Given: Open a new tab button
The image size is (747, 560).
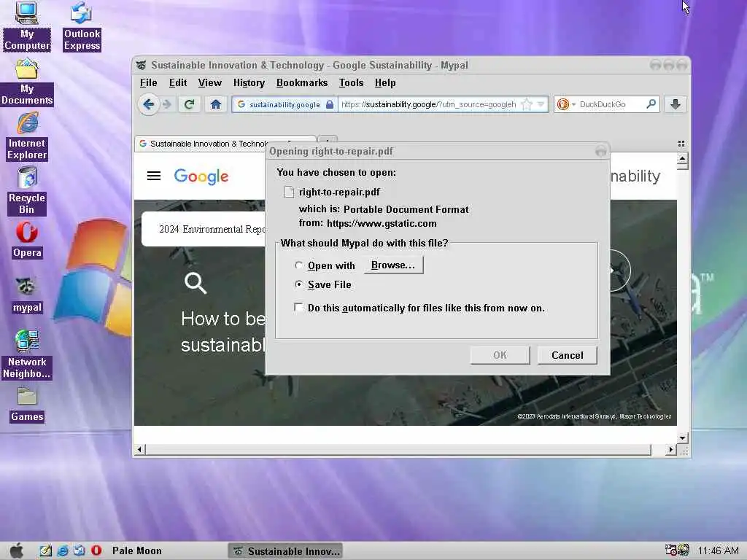Looking at the screenshot, I should (328, 140).
